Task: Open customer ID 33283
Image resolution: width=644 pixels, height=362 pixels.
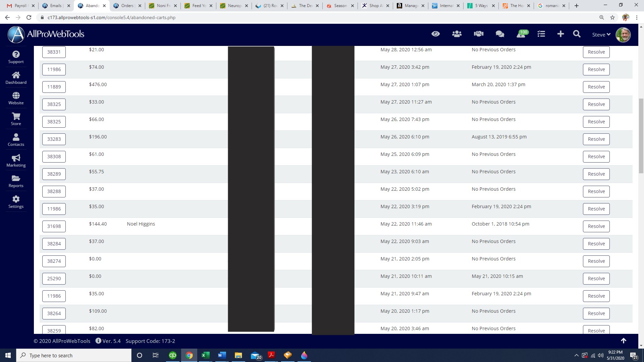Action: 54,139
